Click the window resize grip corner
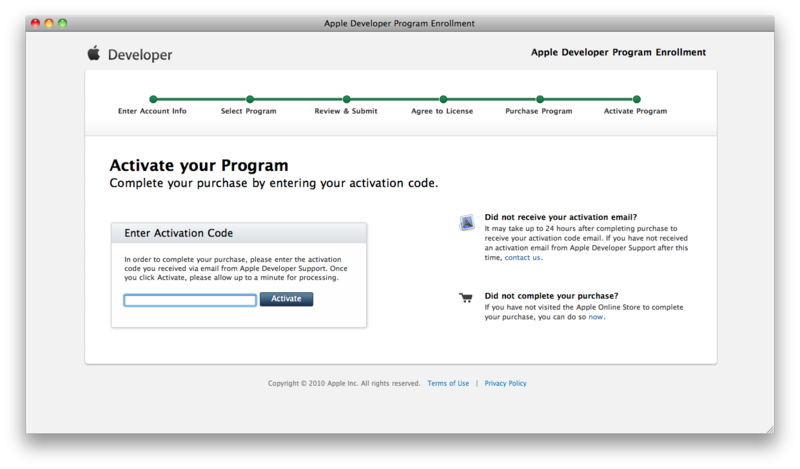 (x=770, y=429)
